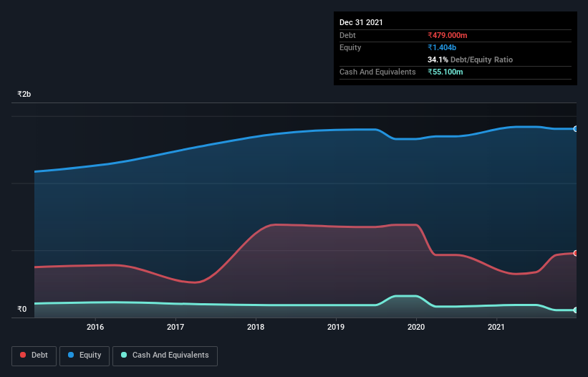Click the ₹55.100m cash value

click(x=445, y=72)
